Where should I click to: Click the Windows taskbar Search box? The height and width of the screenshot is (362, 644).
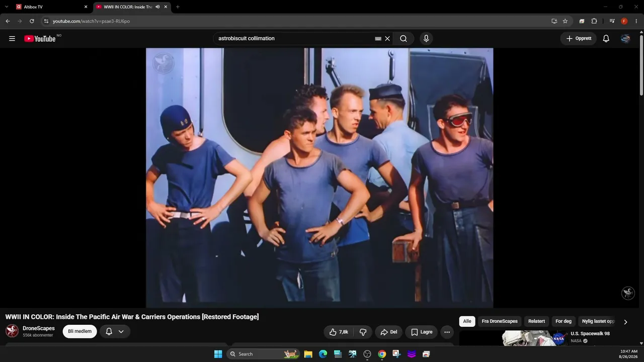(264, 354)
